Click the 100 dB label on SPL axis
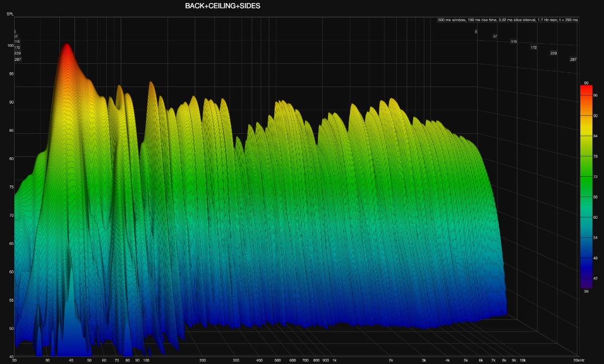This screenshot has width=604, height=364. coord(10,46)
